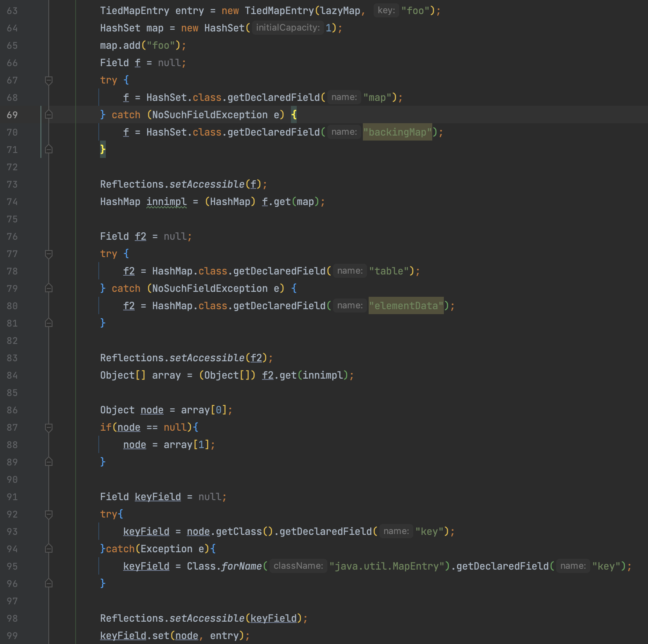Click the innimpl variable with warning underline

coord(167,202)
